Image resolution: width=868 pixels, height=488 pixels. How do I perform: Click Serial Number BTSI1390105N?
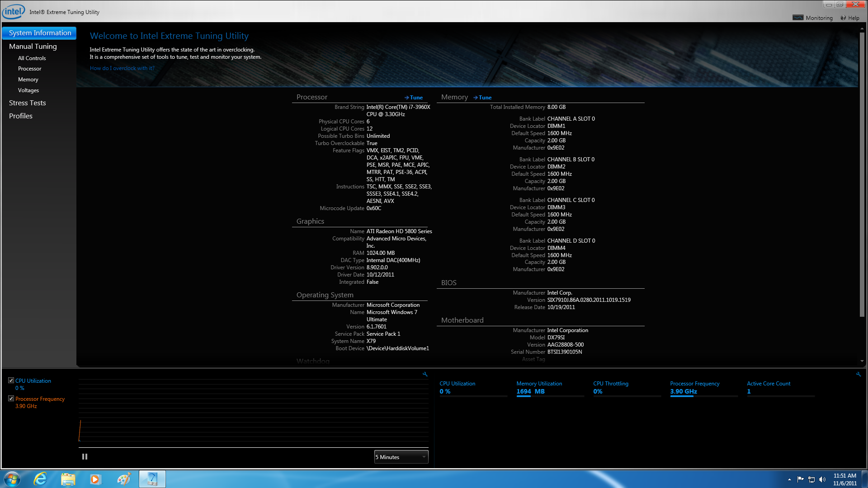tap(565, 352)
